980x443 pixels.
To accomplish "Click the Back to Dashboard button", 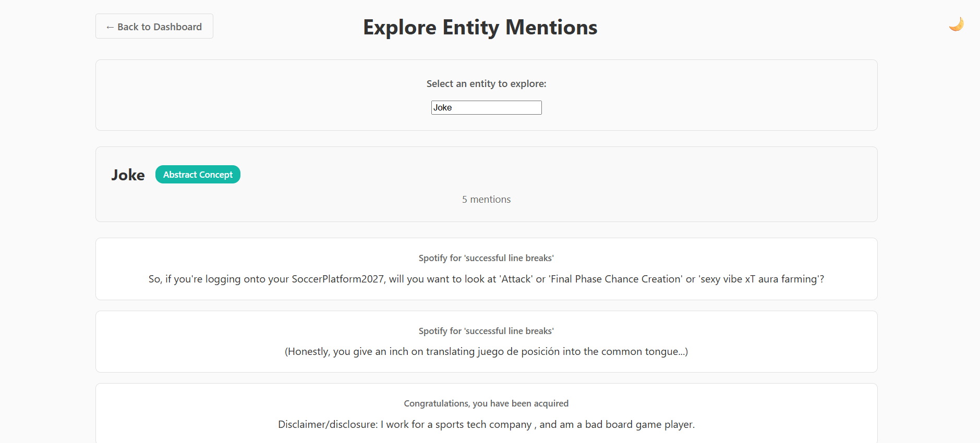I will [154, 27].
